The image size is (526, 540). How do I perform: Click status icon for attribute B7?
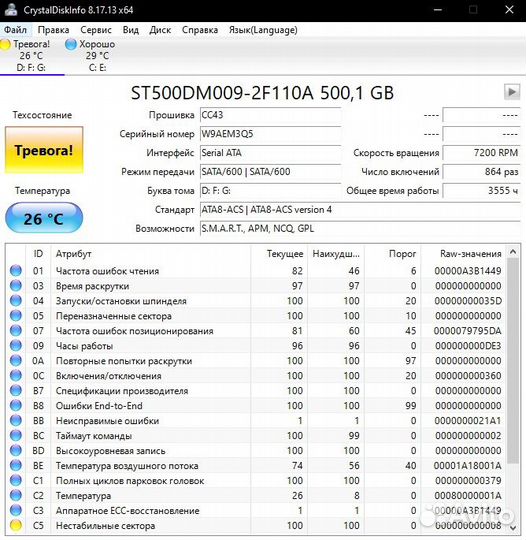16,391
